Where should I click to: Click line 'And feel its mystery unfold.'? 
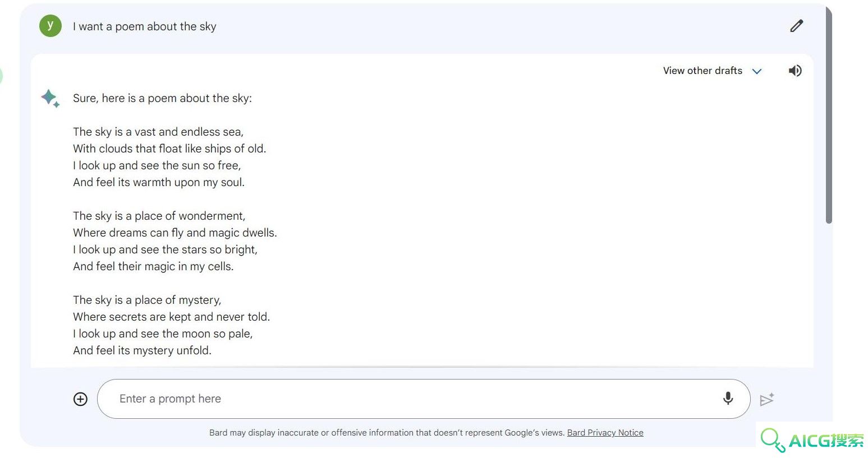142,350
